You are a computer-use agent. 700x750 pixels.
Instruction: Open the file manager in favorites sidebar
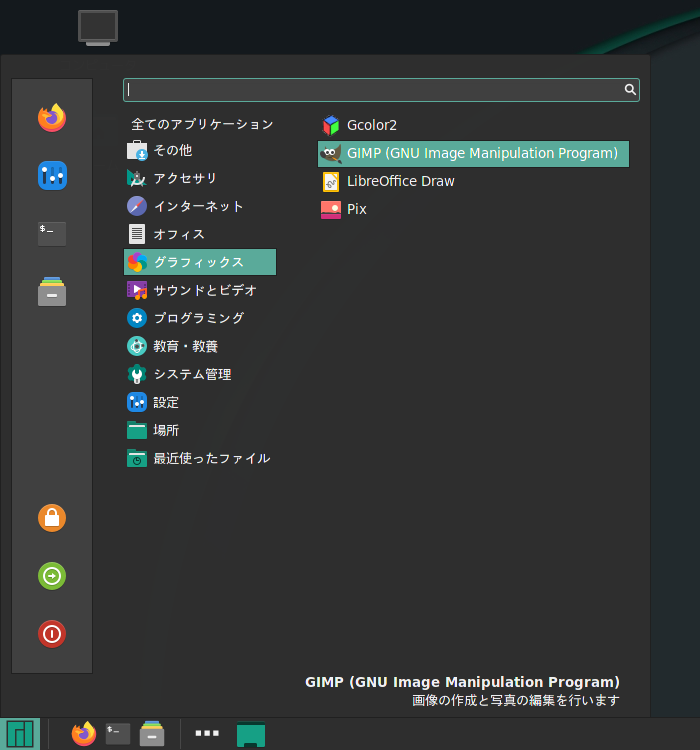click(52, 291)
